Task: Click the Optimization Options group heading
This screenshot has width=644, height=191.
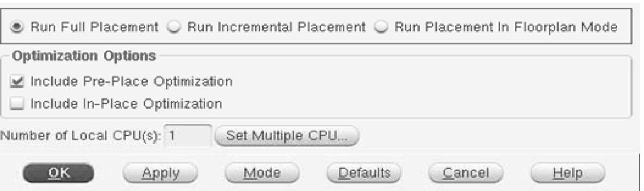Action: click(83, 56)
